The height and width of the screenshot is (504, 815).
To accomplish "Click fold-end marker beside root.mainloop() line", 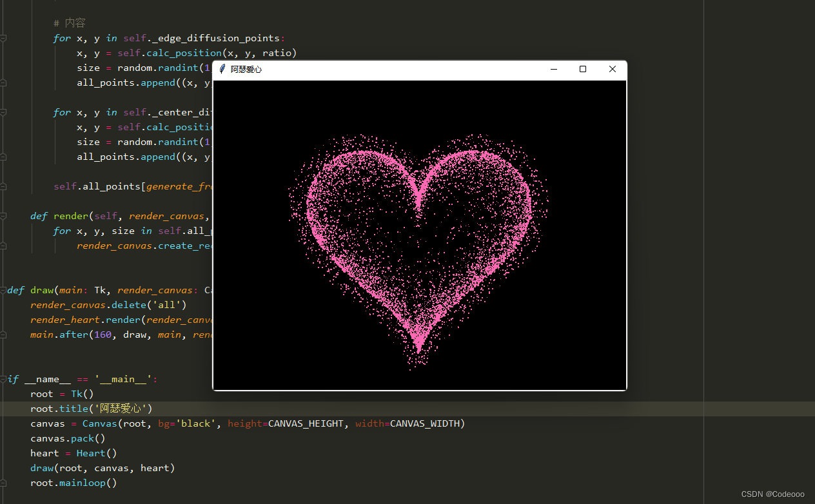I will (3, 483).
